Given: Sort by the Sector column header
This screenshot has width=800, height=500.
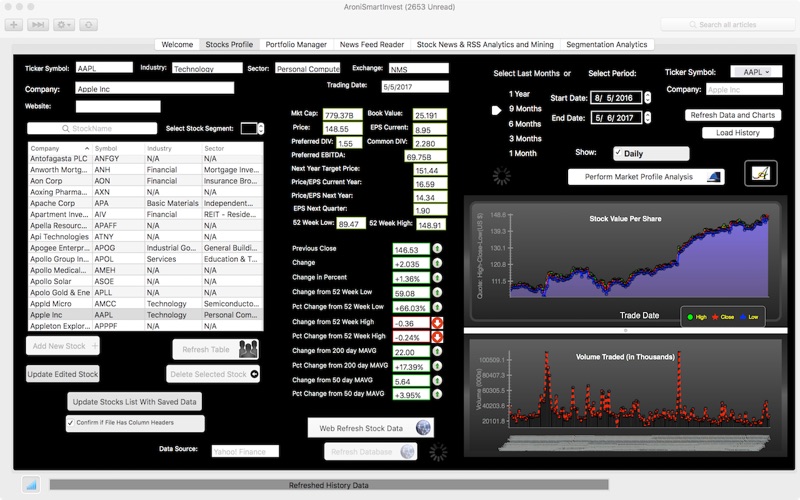Looking at the screenshot, I should [x=233, y=148].
